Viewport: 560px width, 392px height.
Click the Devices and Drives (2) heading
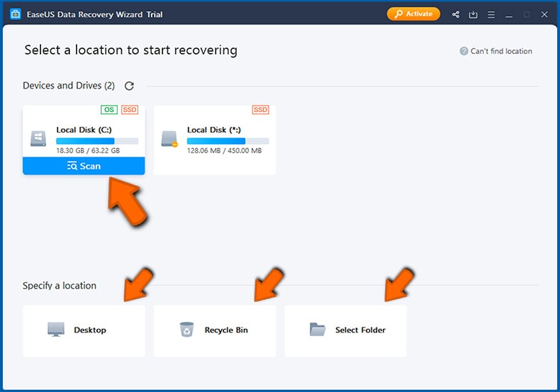(69, 86)
